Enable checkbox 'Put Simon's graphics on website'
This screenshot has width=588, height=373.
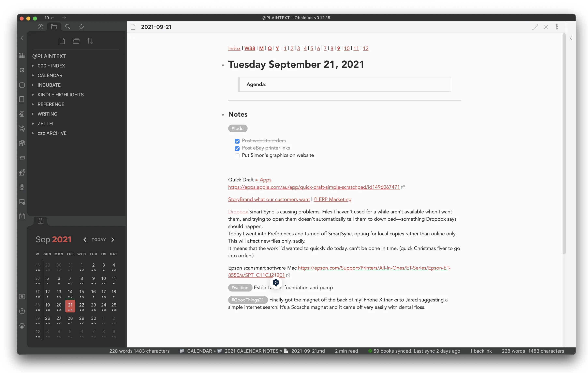[x=237, y=155]
